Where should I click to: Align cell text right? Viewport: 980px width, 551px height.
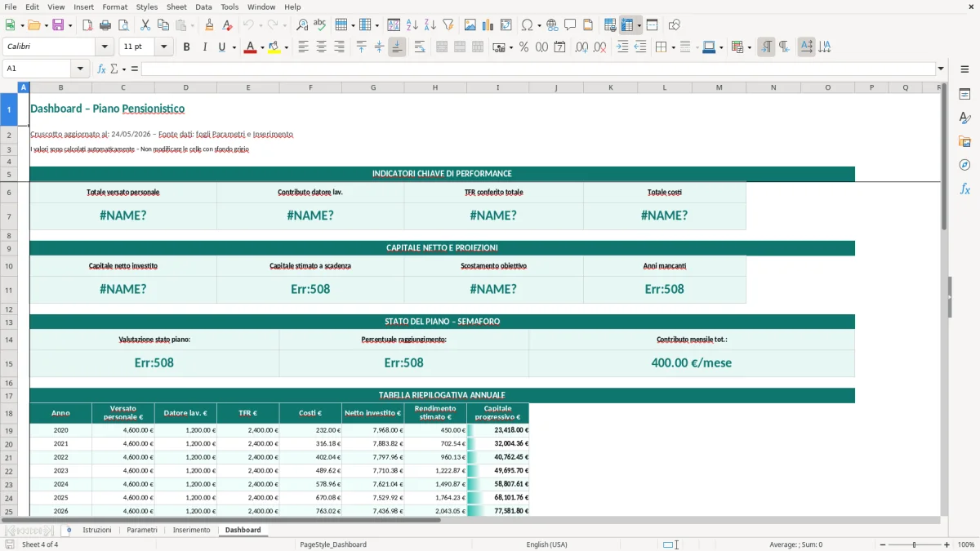[x=340, y=47]
